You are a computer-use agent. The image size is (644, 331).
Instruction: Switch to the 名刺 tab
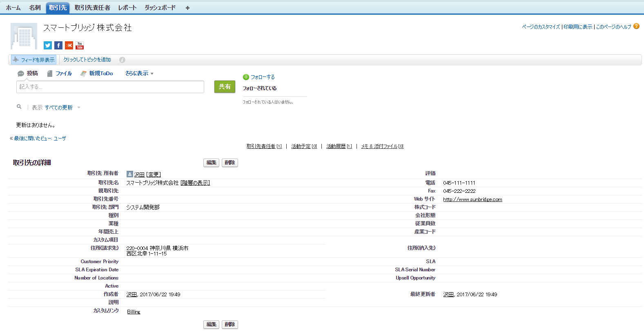coord(35,8)
